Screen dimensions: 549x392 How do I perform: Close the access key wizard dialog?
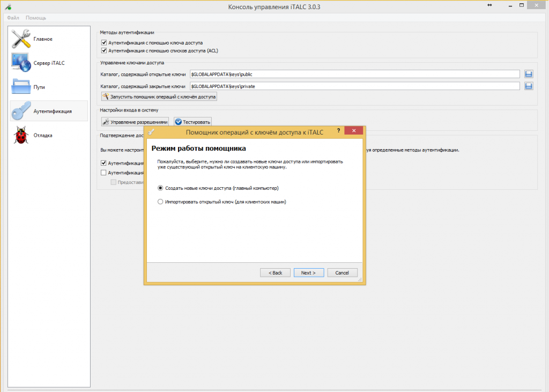[354, 130]
